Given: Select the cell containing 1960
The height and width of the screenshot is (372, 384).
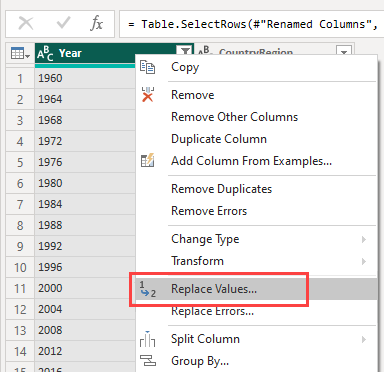Looking at the screenshot, I should (85, 78).
